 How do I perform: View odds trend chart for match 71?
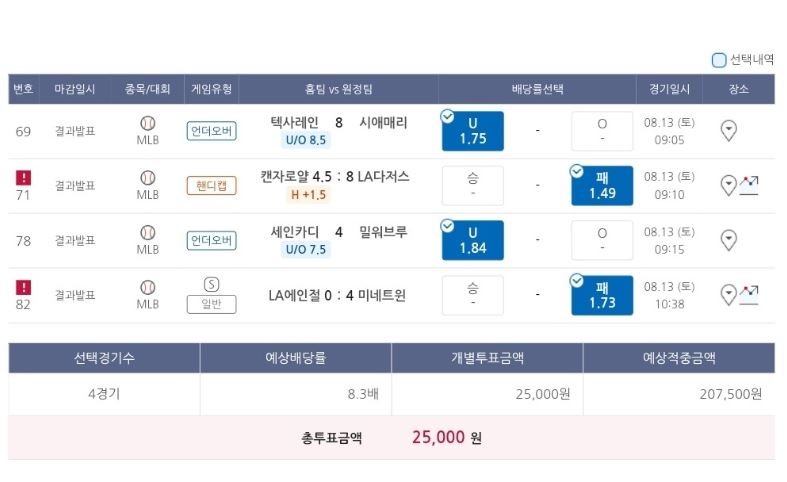coord(749,185)
